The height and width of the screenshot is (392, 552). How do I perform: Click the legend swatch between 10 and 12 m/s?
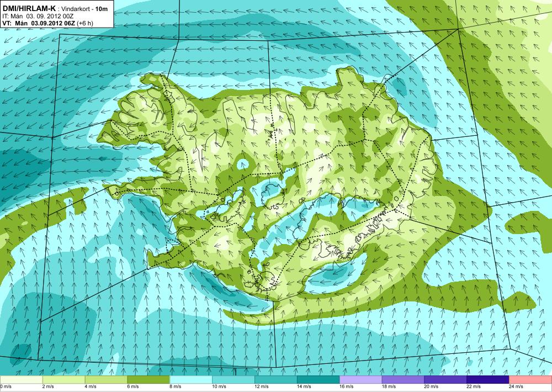[x=233, y=380]
